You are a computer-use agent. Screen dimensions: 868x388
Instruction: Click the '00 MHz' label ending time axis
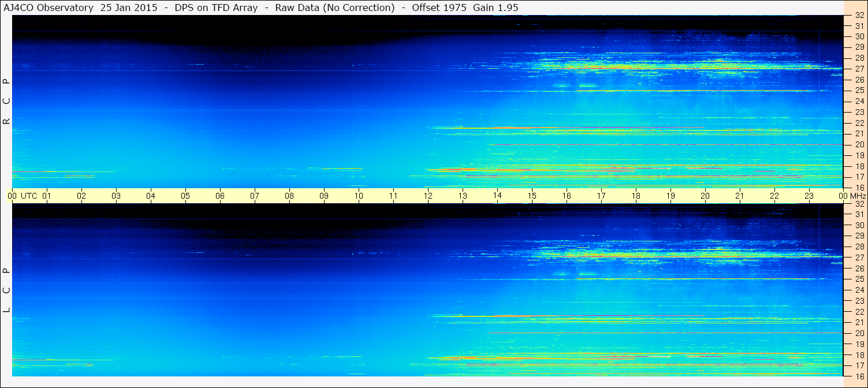[x=852, y=196]
